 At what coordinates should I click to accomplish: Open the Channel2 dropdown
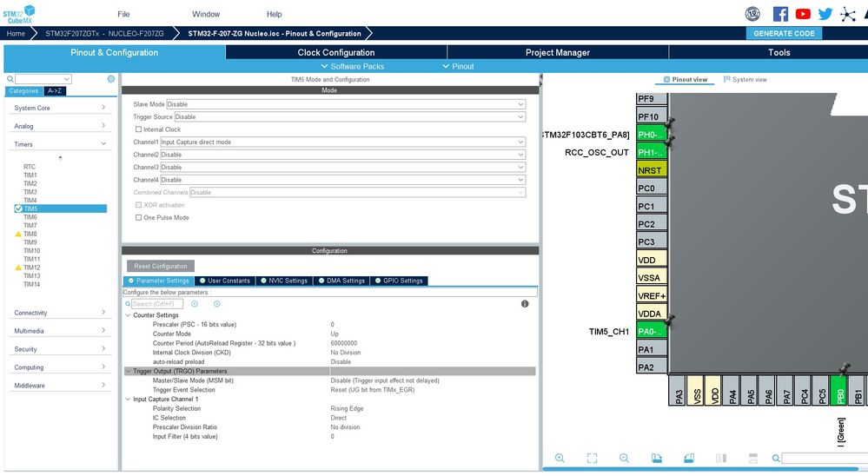pyautogui.click(x=342, y=155)
